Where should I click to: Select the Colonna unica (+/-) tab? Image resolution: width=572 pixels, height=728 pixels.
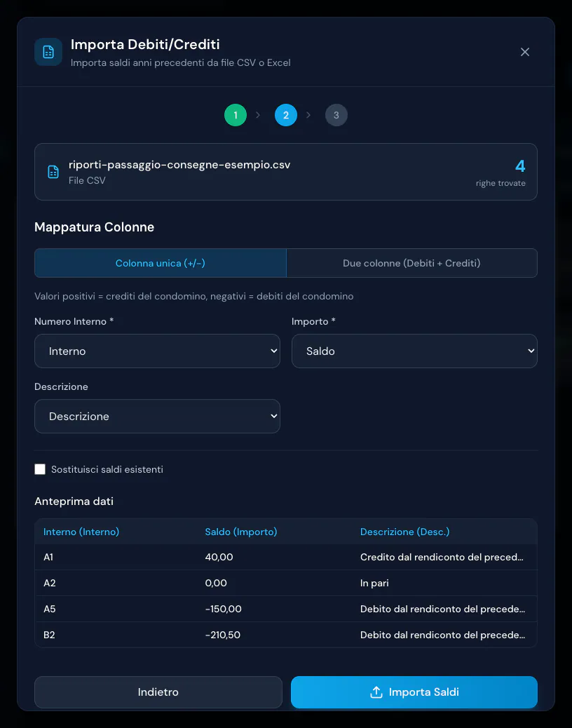coord(161,263)
